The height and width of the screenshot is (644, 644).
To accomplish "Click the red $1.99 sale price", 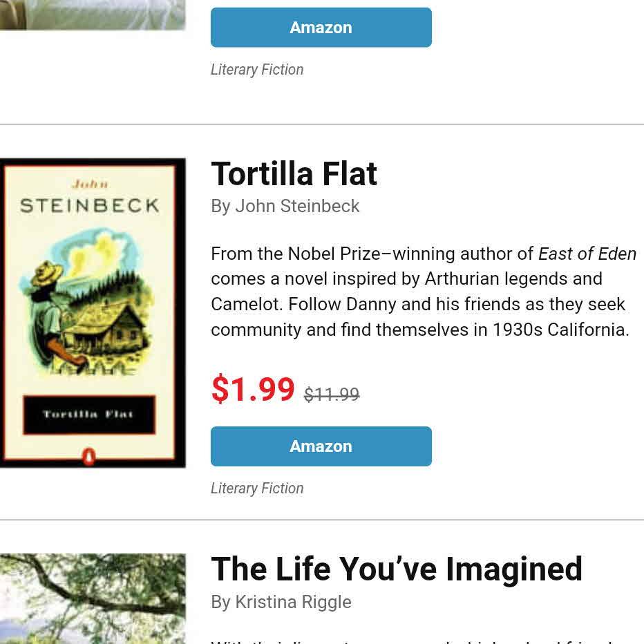I will pyautogui.click(x=253, y=389).
